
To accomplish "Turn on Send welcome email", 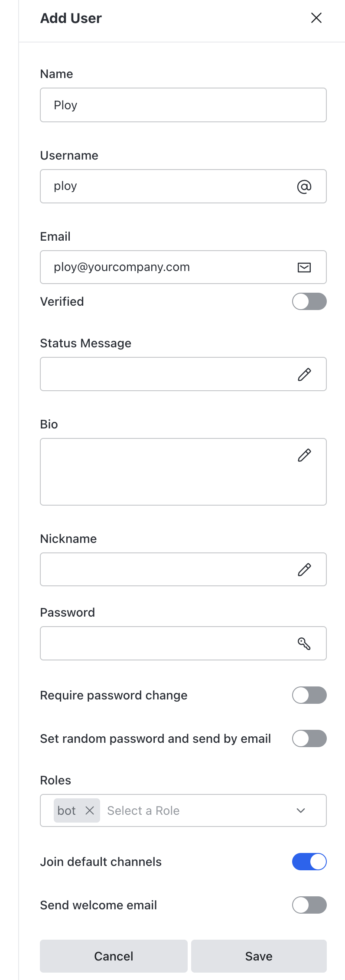I will (309, 905).
